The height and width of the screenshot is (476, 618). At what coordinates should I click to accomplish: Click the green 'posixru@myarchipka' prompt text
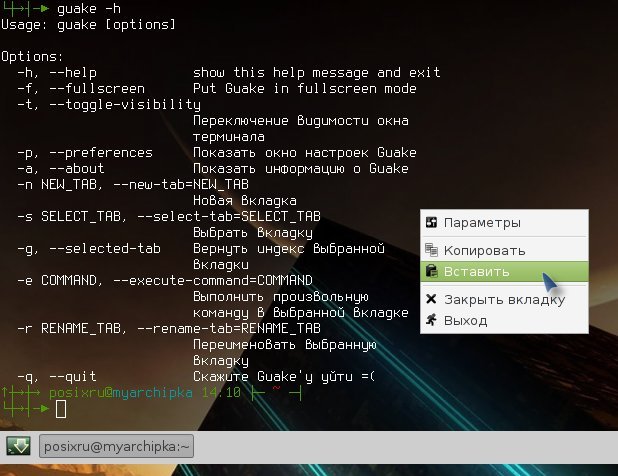(x=121, y=393)
